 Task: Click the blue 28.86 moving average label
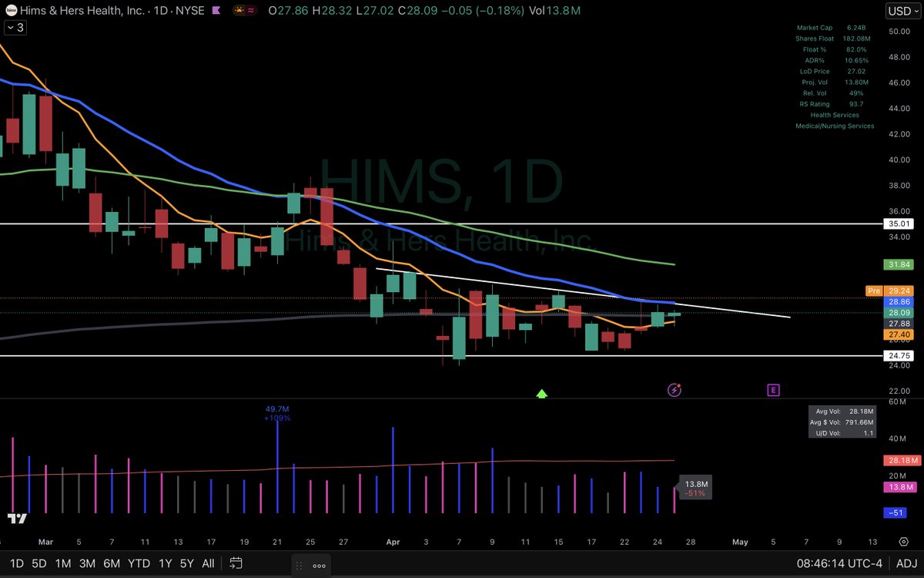899,303
